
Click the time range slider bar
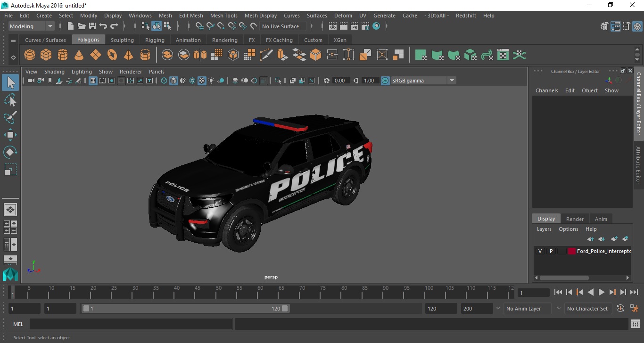click(x=185, y=309)
